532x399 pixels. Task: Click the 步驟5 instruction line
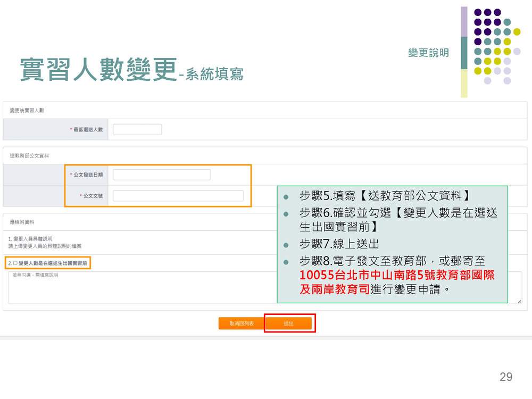(x=385, y=195)
